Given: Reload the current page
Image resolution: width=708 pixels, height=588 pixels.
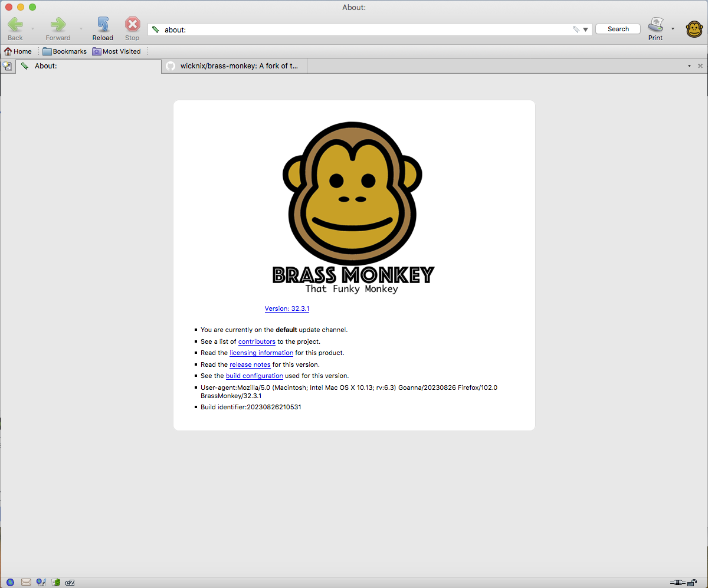Looking at the screenshot, I should [102, 25].
